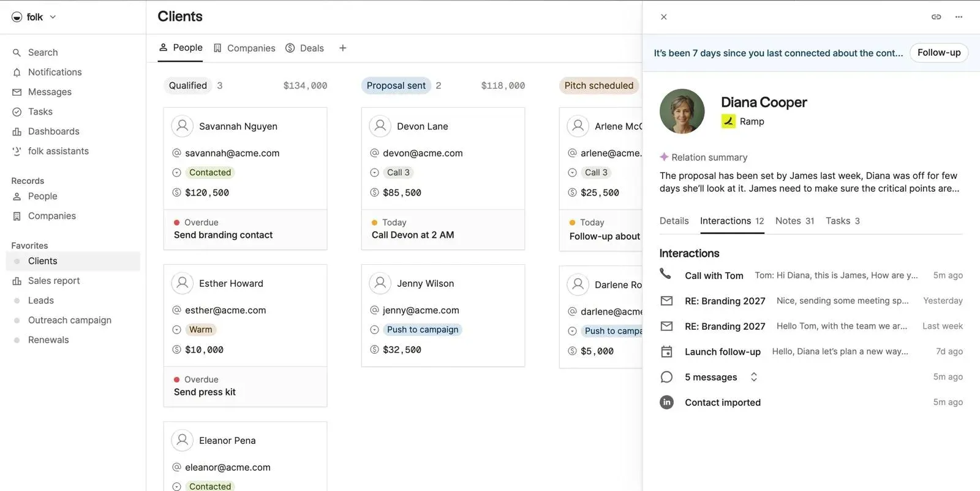
Task: Click the Follow-up button
Action: [x=939, y=53]
